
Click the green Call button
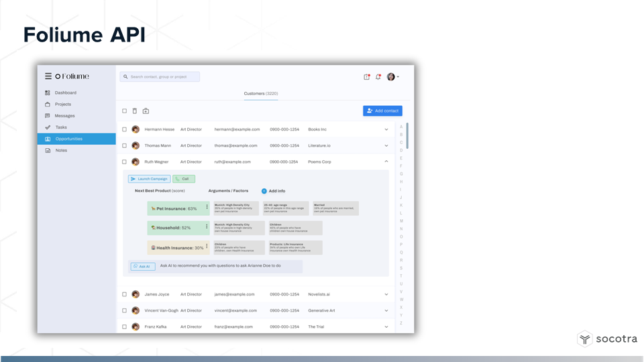click(184, 179)
